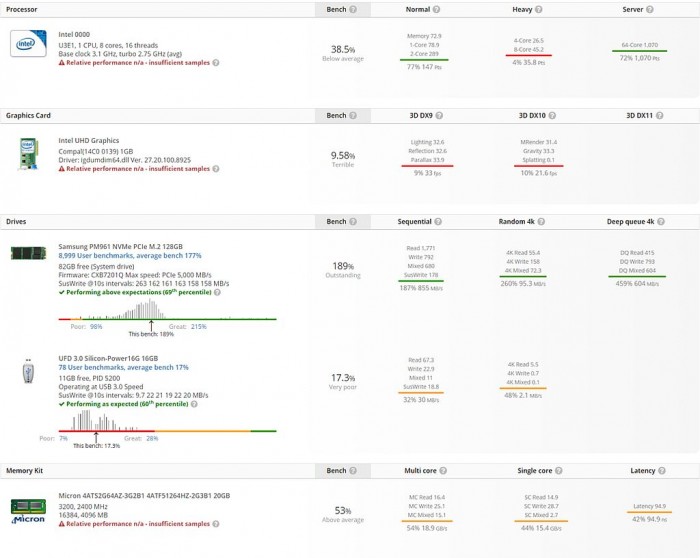Click help icon beside 3D DX9 heading
The height and width of the screenshot is (558, 700).
(x=441, y=116)
